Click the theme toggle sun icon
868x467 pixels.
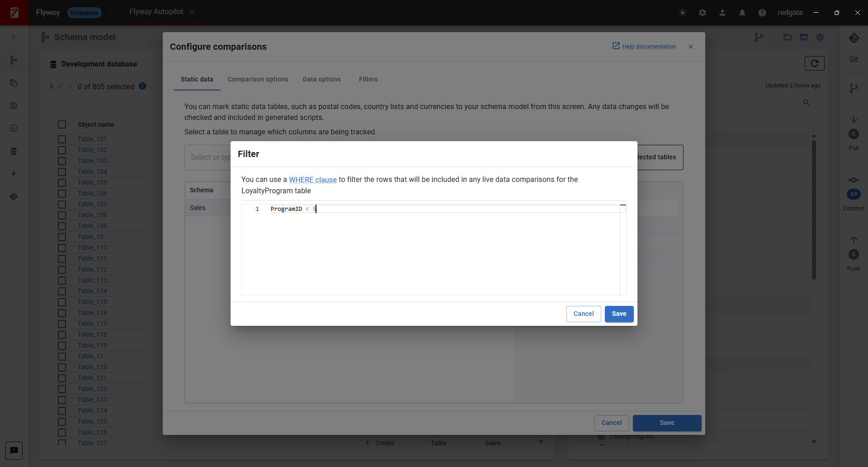683,13
